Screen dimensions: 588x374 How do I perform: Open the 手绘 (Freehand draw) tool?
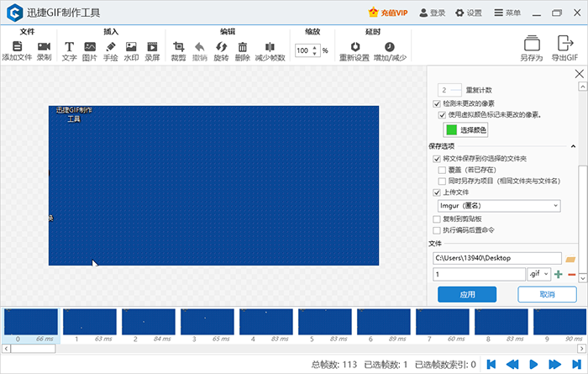pos(110,47)
